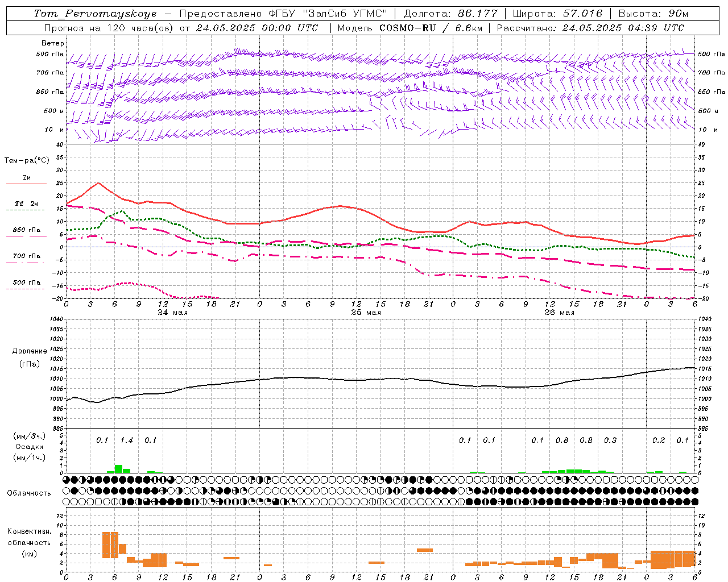Click the "(мм/3ч.)" precipitation unit label
Screen dimensions: 728x582
pos(30,436)
